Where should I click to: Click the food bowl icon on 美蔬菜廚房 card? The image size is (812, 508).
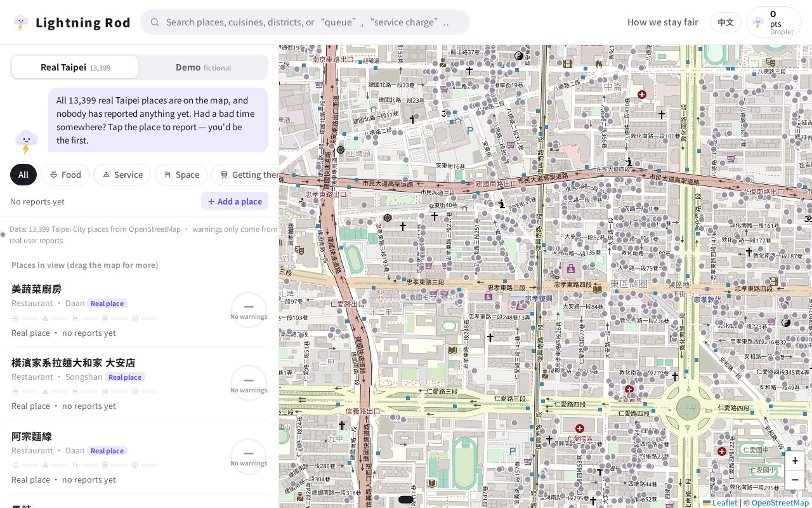coord(15,318)
